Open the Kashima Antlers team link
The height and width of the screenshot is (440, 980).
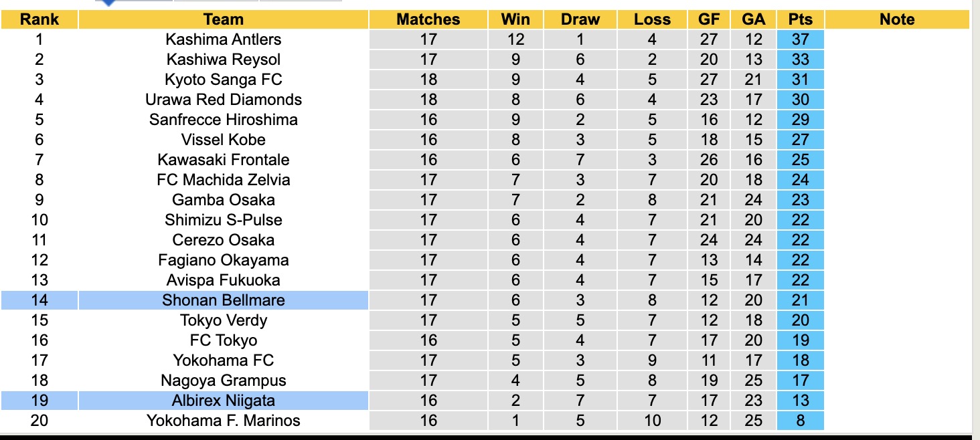[x=223, y=39]
